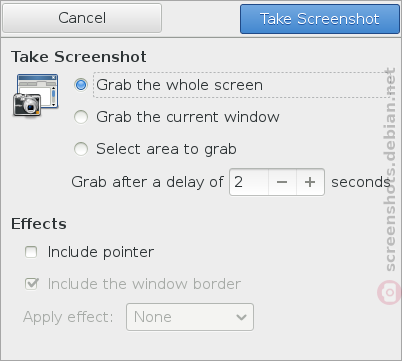The height and width of the screenshot is (361, 402).
Task: Choose the 'Select area to grab' radio option
Action: 81,149
